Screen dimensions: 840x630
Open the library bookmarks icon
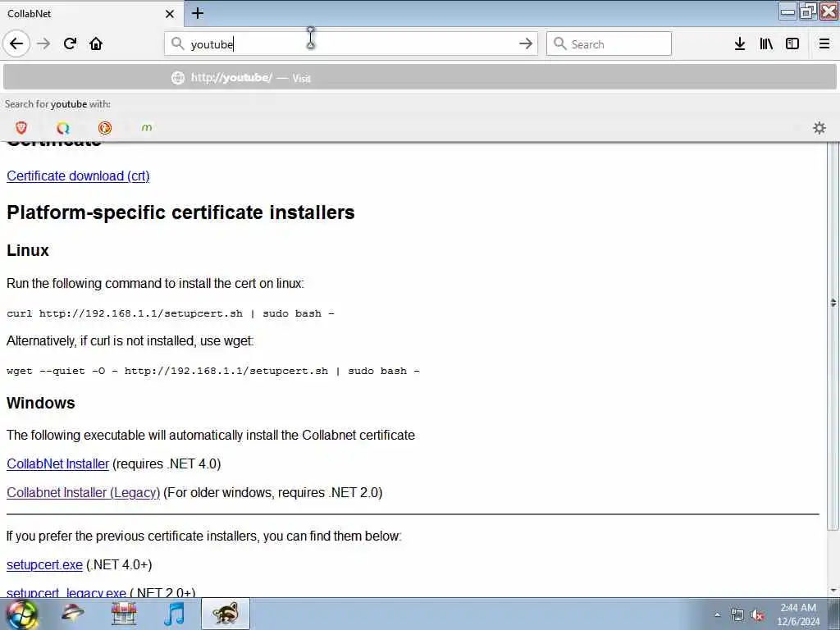click(x=766, y=43)
